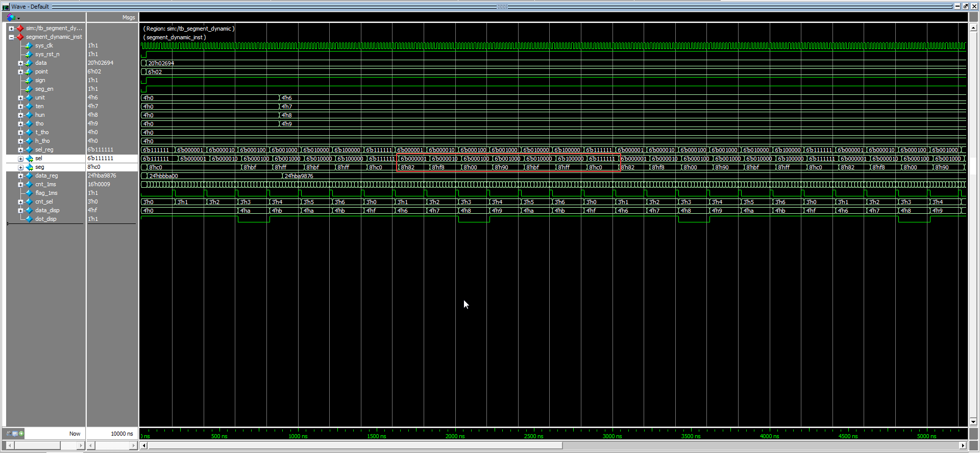The height and width of the screenshot is (453, 980).
Task: Minimize the Wave window pane
Action: [x=957, y=6]
